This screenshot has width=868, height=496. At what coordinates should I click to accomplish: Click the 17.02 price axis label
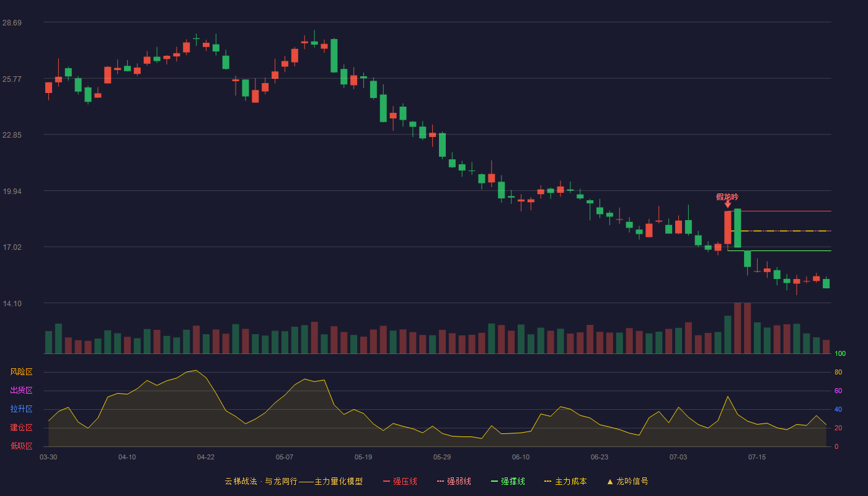tap(12, 247)
